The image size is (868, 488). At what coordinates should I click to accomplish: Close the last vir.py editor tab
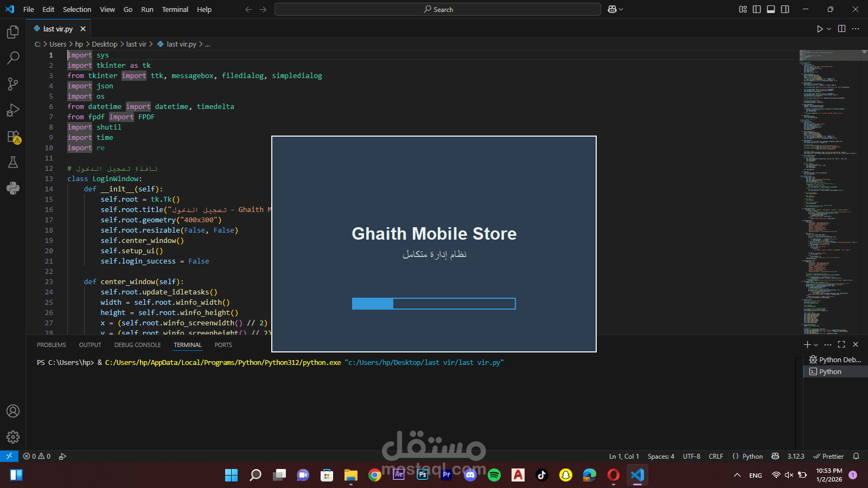83,29
